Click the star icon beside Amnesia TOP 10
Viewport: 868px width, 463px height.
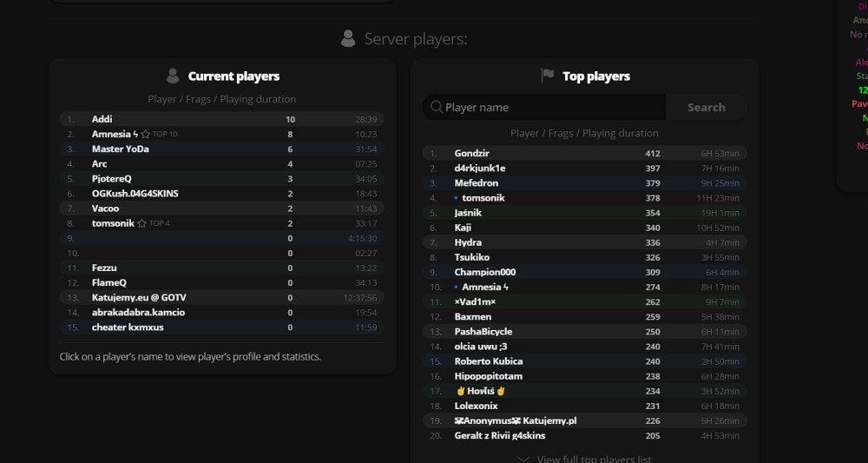pyautogui.click(x=146, y=134)
